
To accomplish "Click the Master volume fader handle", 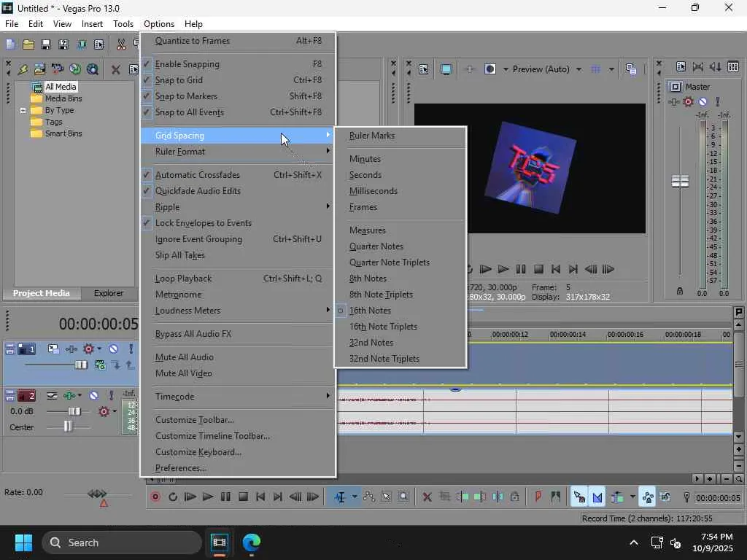I will 680,182.
